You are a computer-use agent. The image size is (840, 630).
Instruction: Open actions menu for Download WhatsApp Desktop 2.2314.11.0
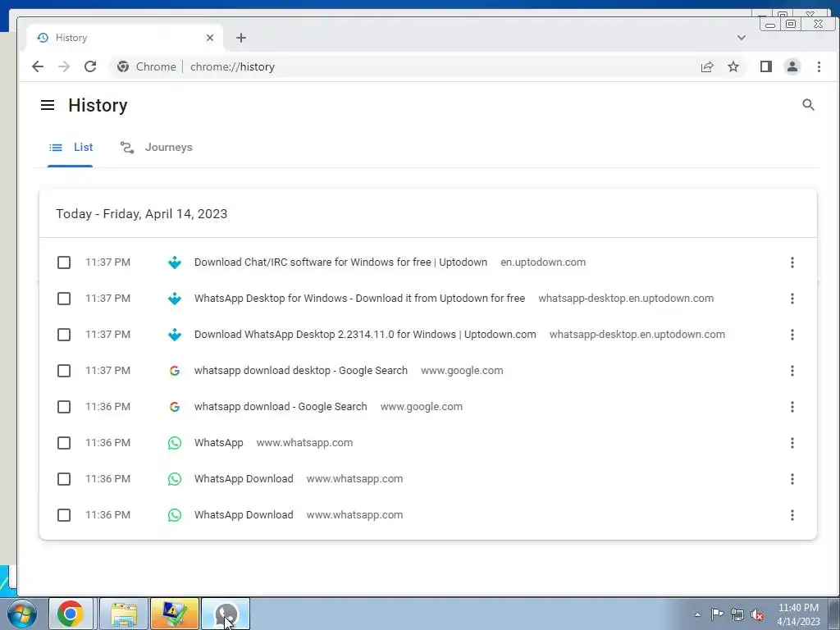pyautogui.click(x=792, y=335)
